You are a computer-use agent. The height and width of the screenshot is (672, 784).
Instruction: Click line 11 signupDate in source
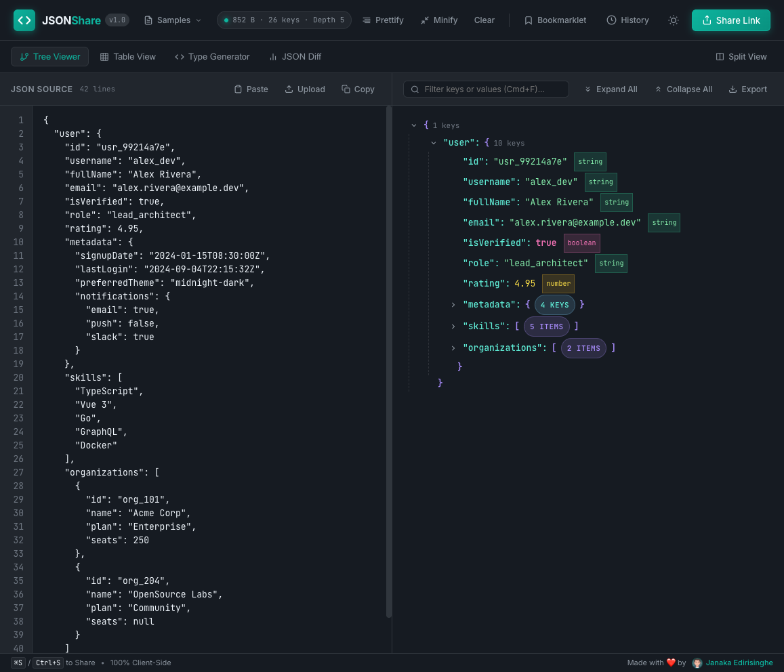pos(173,255)
